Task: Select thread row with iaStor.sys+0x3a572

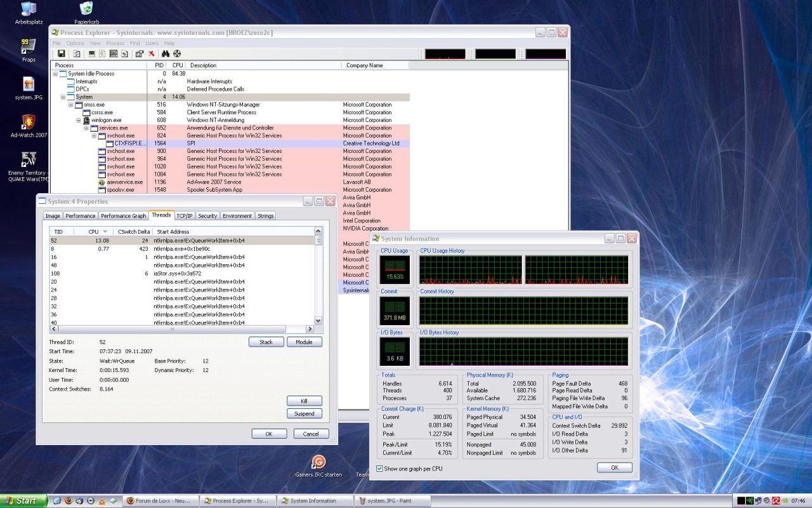Action: pos(182,273)
